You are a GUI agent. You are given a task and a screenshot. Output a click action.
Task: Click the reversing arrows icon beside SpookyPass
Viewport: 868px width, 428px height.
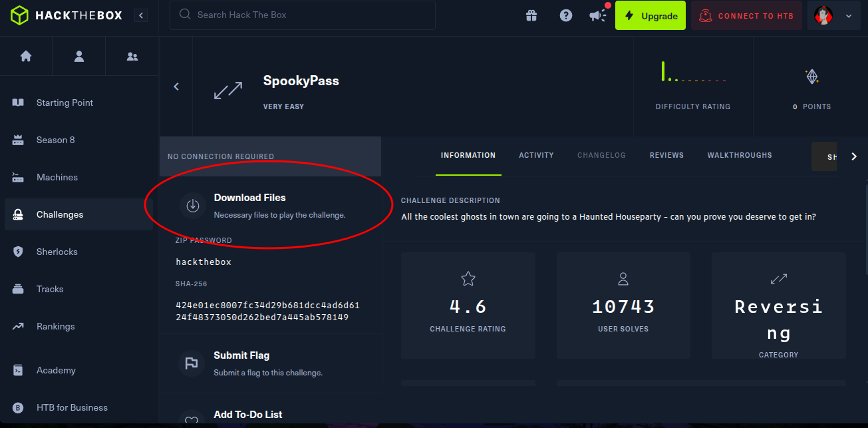pos(228,91)
